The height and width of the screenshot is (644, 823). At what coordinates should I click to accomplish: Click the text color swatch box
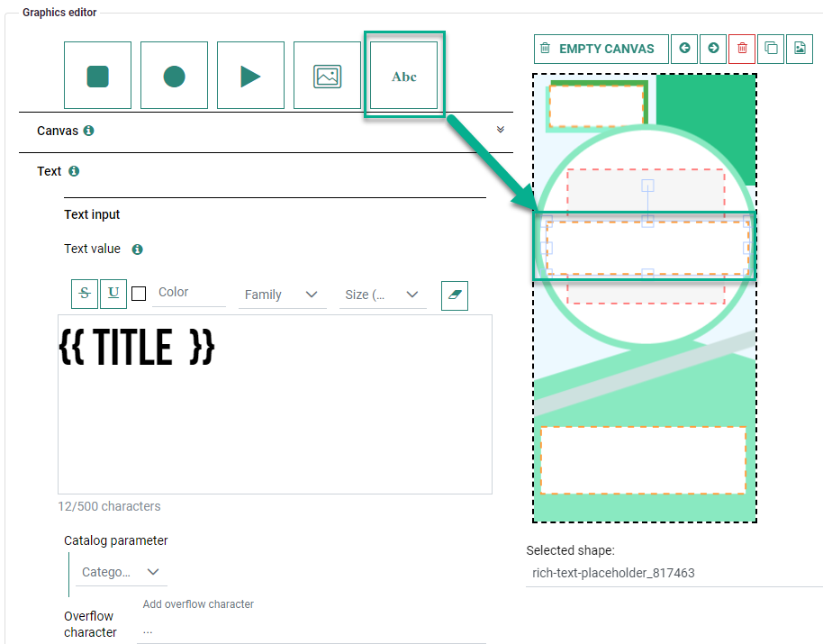(139, 293)
